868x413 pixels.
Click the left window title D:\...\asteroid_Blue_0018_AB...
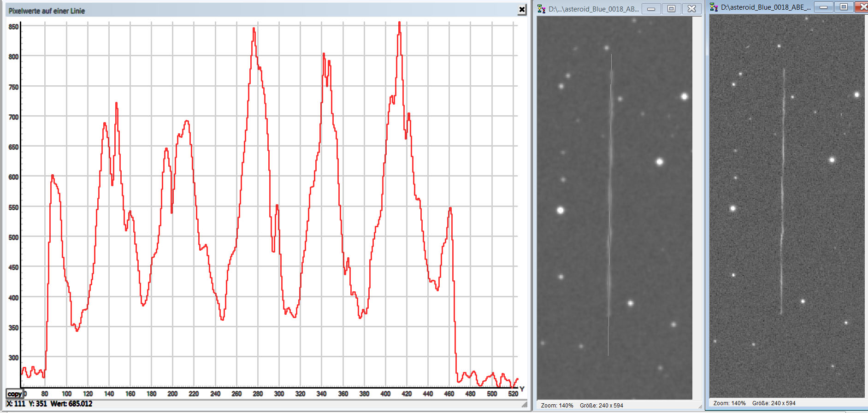594,9
